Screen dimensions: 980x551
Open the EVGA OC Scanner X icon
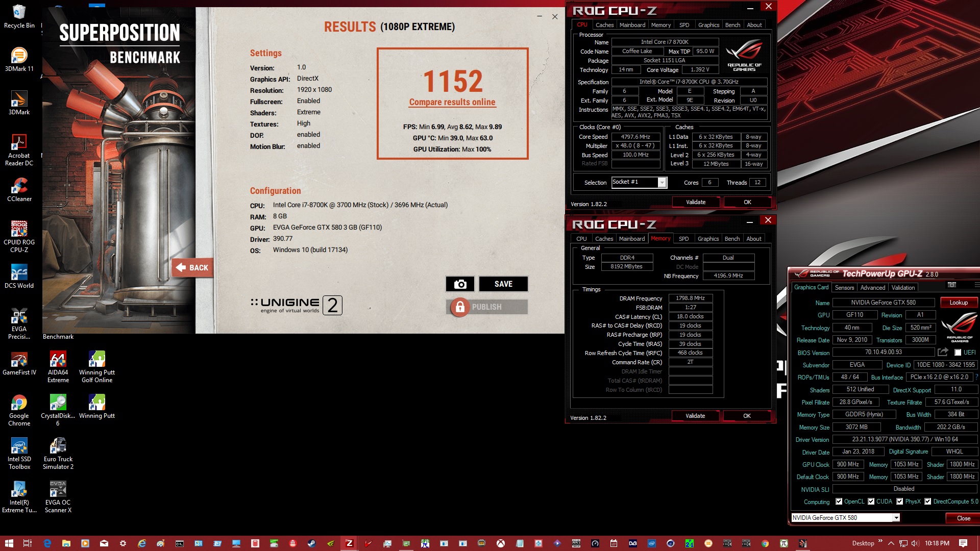(58, 497)
